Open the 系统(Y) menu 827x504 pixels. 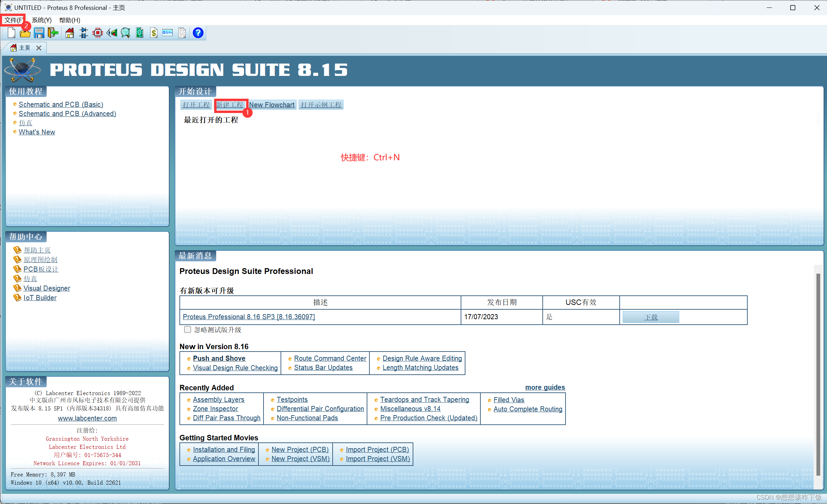42,20
